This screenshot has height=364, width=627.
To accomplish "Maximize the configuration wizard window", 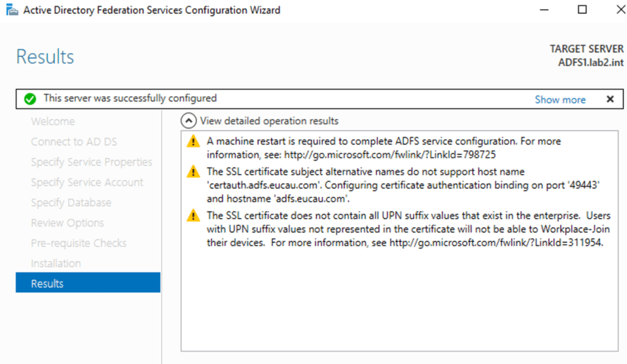I will tap(582, 10).
